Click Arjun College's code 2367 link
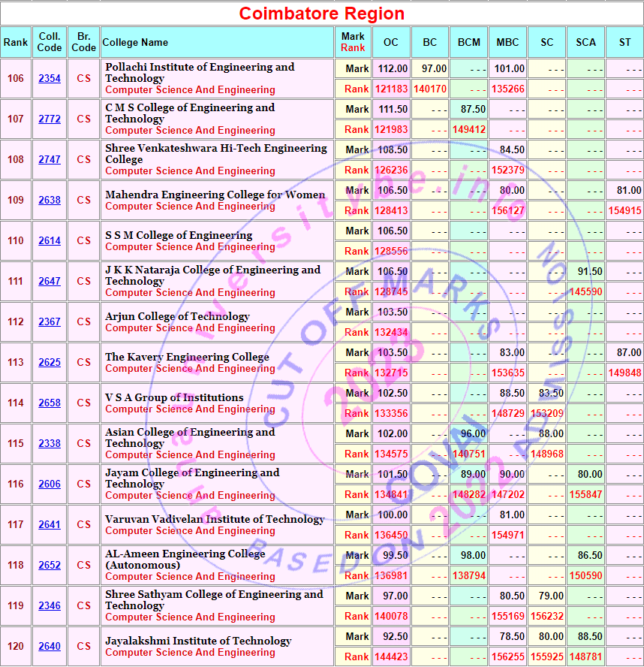The image size is (644, 667). coord(50,321)
